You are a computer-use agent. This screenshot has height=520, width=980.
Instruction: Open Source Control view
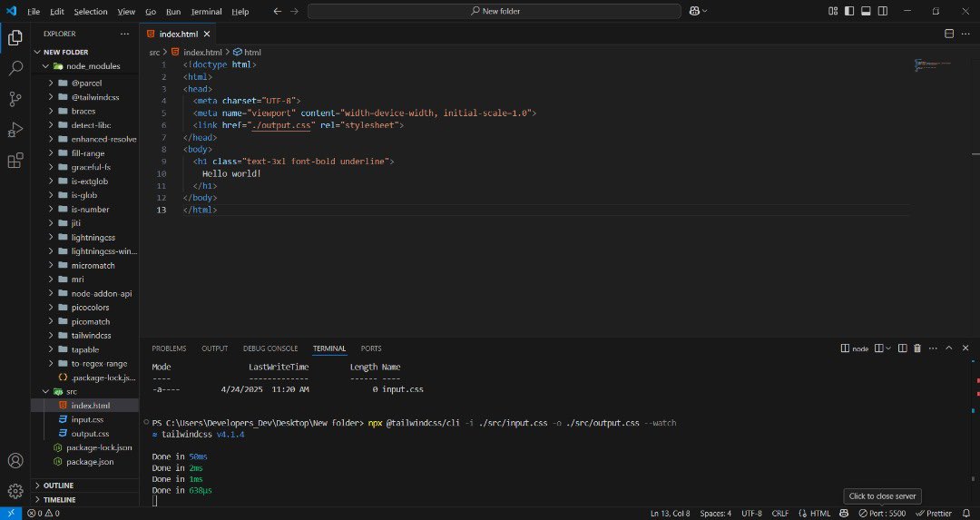[15, 99]
